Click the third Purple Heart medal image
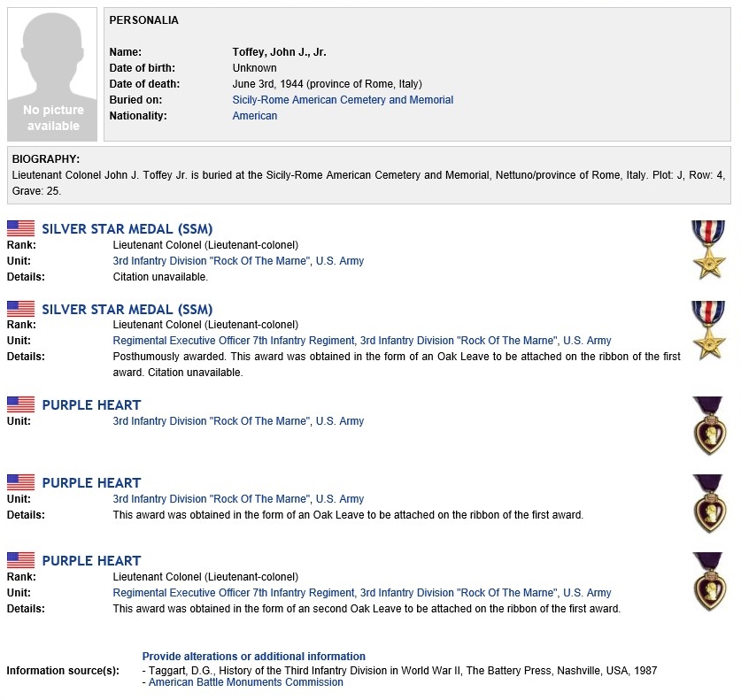This screenshot has height=700, width=741. click(709, 581)
